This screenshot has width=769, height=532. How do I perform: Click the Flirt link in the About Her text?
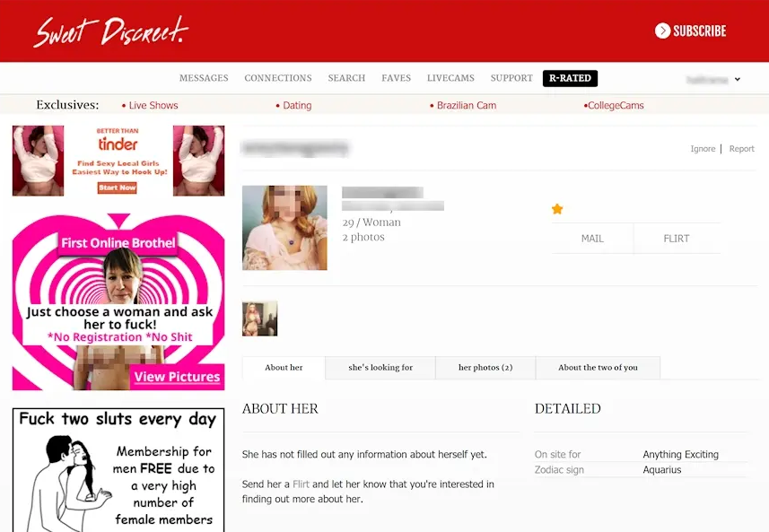click(302, 484)
